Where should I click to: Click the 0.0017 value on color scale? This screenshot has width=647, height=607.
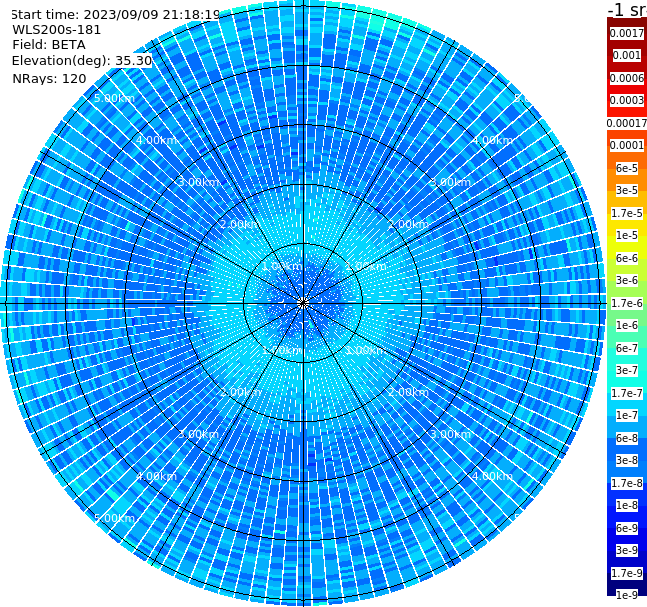(x=627, y=33)
